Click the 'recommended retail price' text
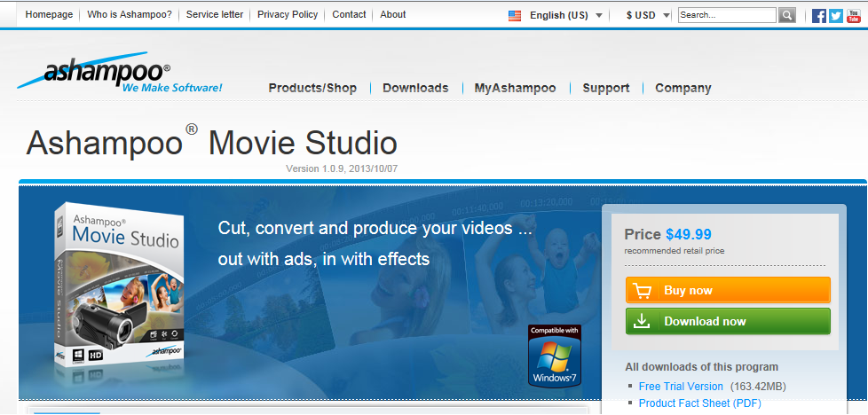This screenshot has width=868, height=415. (675, 251)
